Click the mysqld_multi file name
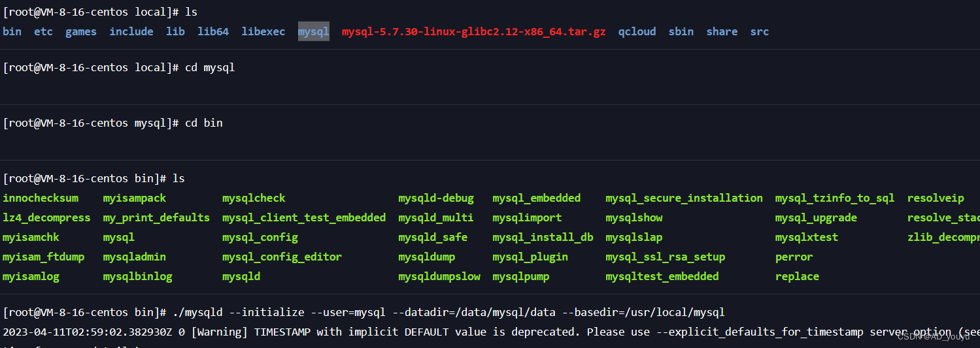 point(436,217)
